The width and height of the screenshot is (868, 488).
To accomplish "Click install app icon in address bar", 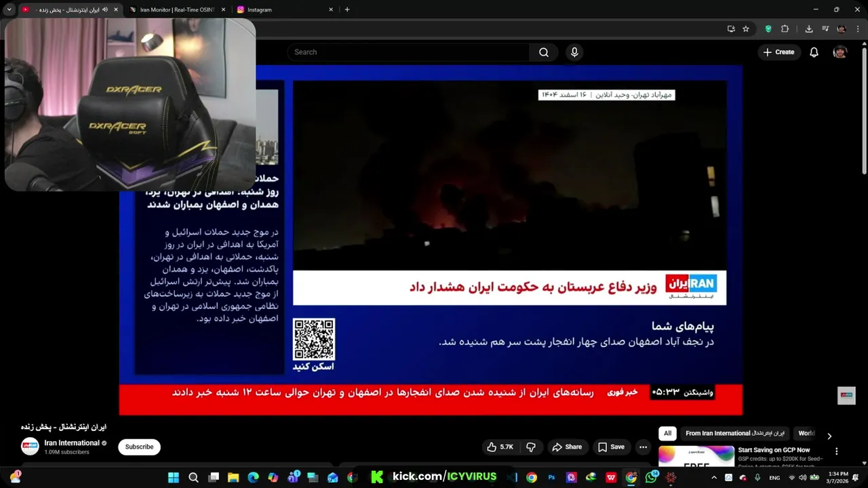I will 731,29.
